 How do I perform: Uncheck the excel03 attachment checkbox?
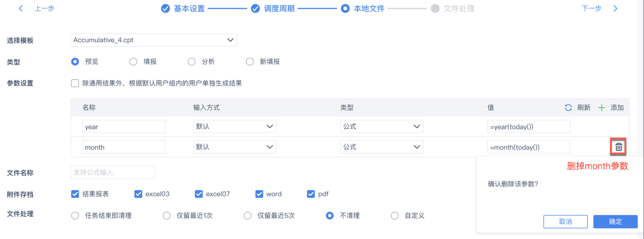(138, 194)
